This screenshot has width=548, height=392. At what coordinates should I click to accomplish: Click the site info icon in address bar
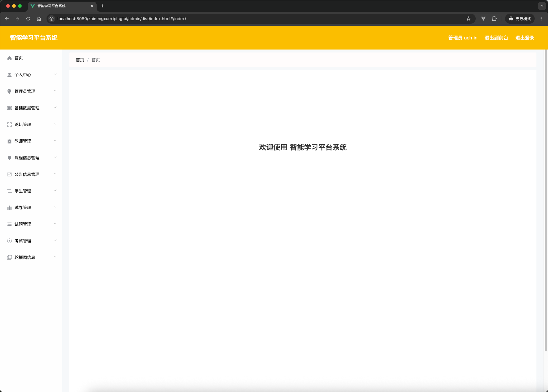pos(52,19)
